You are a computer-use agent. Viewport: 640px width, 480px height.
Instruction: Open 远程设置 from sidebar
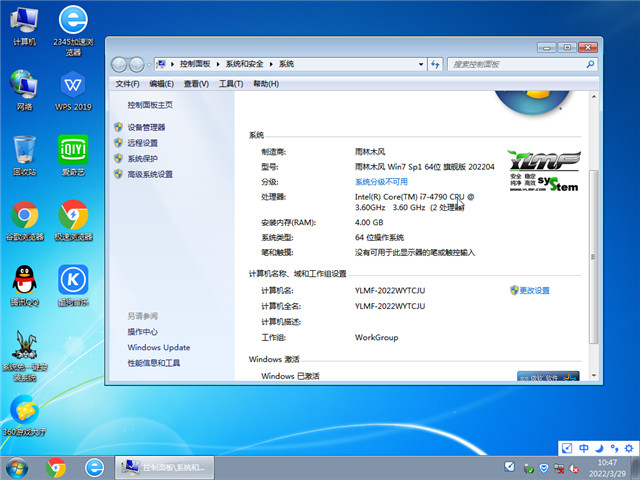coord(142,143)
